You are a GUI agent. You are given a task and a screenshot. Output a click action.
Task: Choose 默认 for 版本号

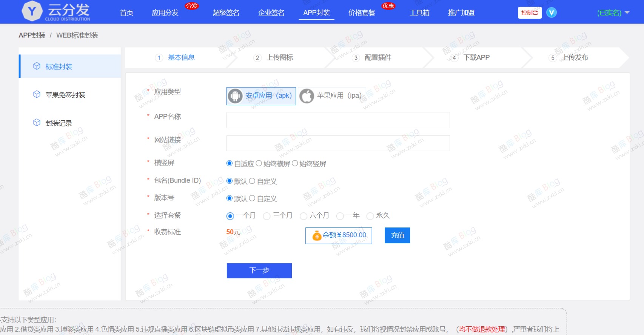[x=229, y=198]
